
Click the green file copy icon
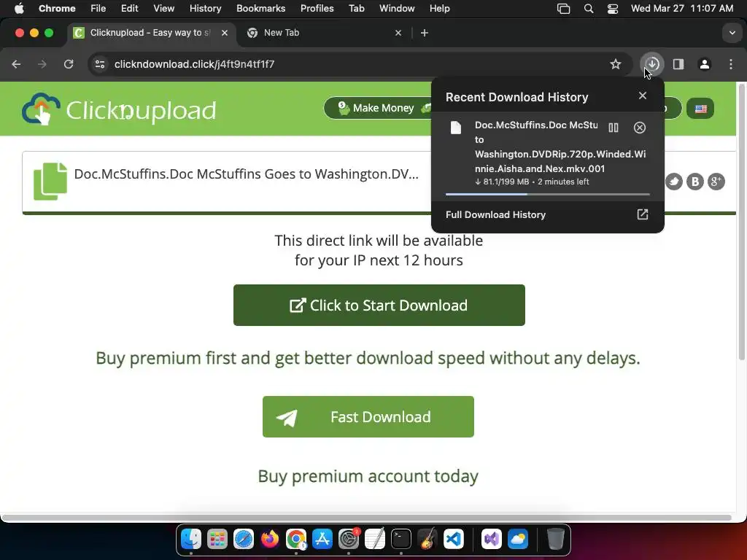tap(50, 181)
